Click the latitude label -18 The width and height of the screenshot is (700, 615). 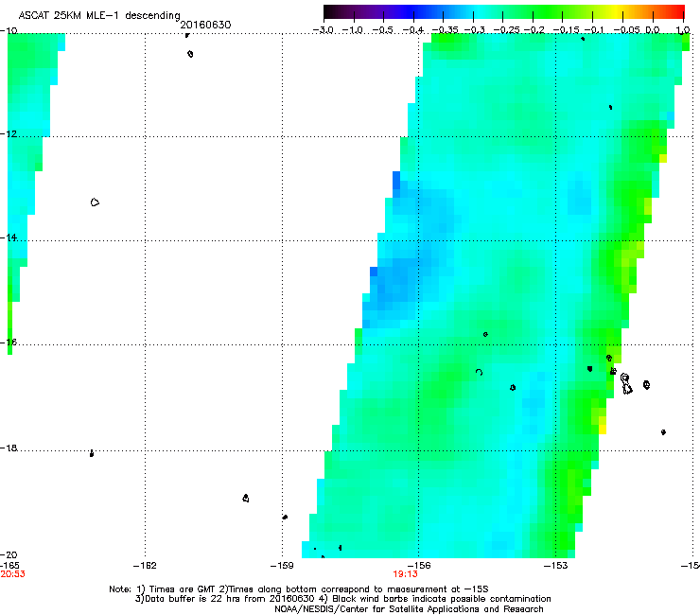(x=9, y=448)
